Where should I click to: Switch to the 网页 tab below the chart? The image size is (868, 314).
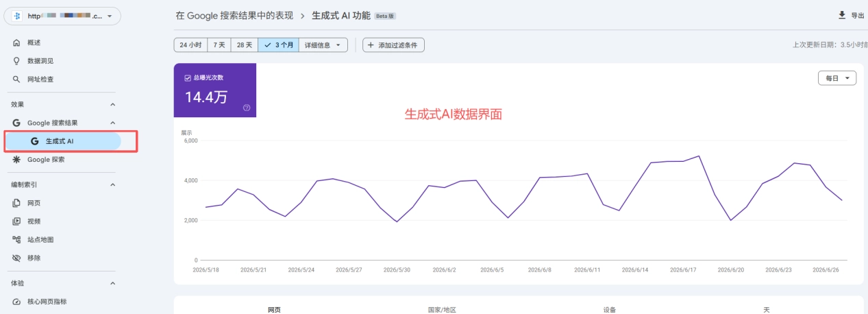(273, 310)
